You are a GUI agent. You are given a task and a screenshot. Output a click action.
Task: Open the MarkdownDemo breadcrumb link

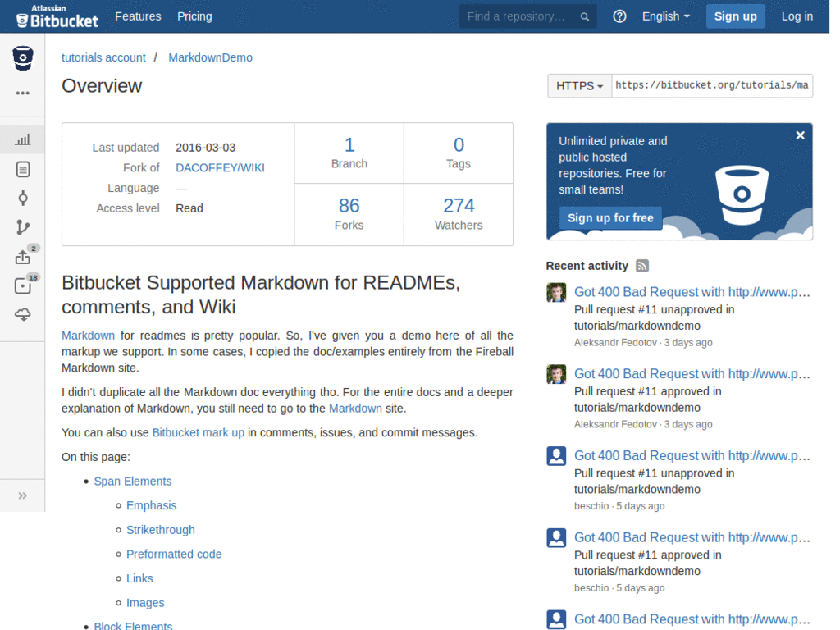(x=211, y=57)
